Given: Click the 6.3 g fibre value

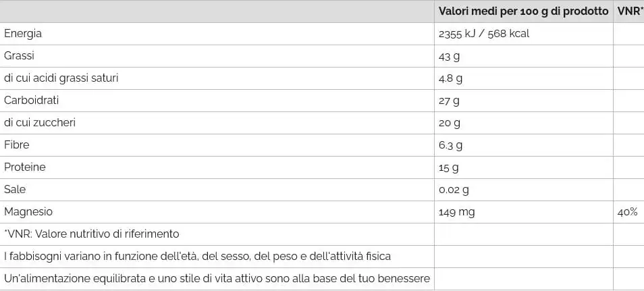Looking at the screenshot, I should (450, 145).
